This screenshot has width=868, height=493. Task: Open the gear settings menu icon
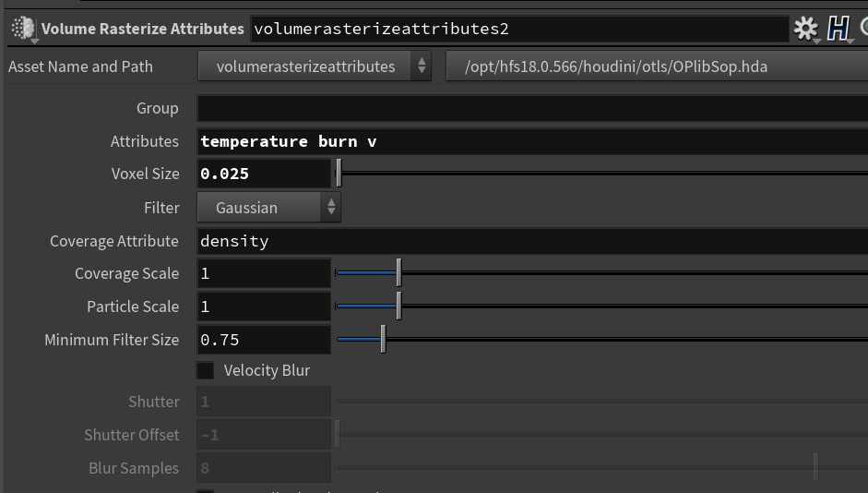click(805, 29)
